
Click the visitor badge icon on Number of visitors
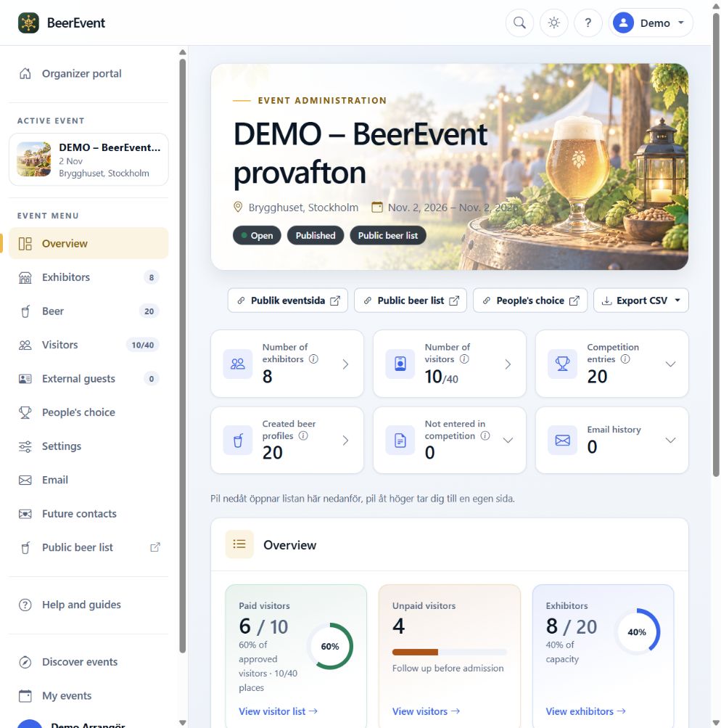click(400, 364)
